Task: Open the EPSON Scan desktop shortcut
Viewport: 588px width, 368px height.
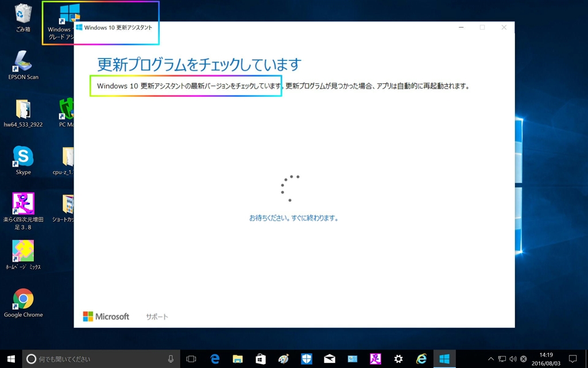Action: [23, 64]
